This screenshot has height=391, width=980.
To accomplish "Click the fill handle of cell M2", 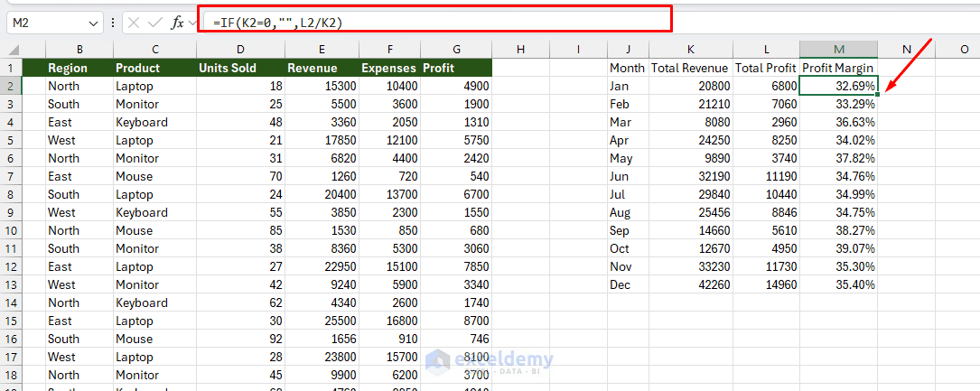I will click(878, 95).
